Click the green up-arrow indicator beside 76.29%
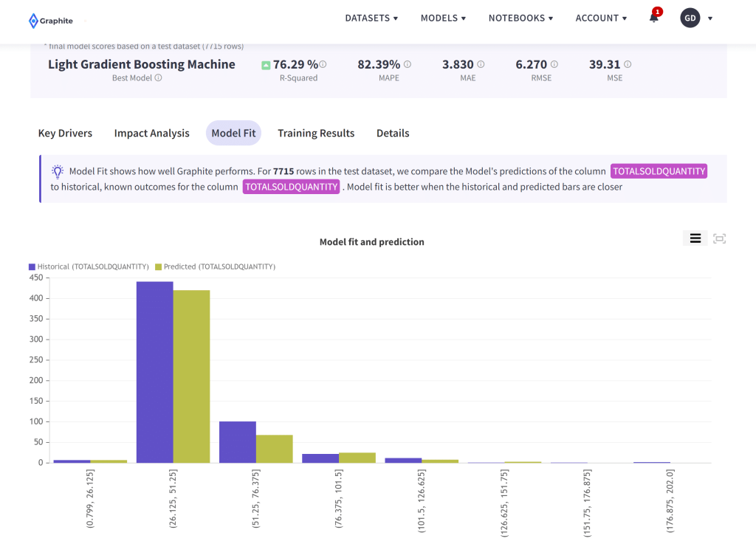This screenshot has height=558, width=756. pos(266,64)
